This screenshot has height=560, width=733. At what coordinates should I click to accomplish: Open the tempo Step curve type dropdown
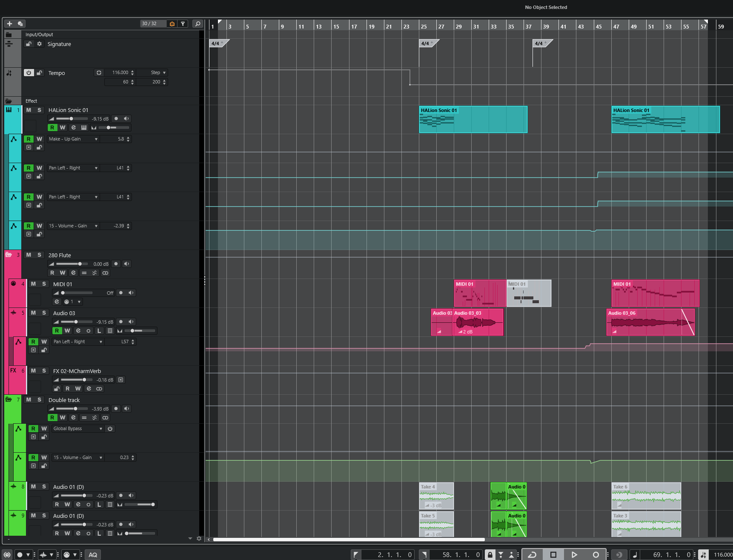click(x=158, y=72)
